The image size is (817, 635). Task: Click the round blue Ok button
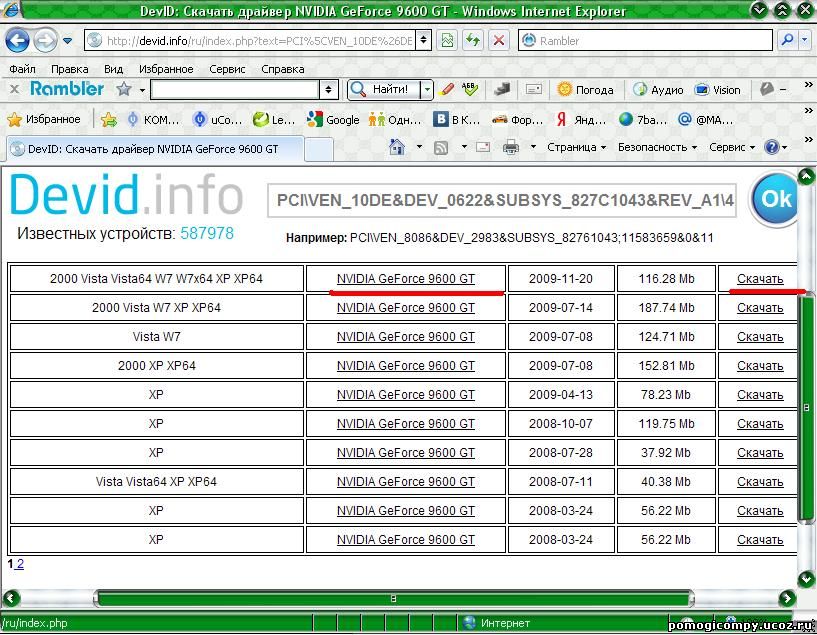coord(775,199)
